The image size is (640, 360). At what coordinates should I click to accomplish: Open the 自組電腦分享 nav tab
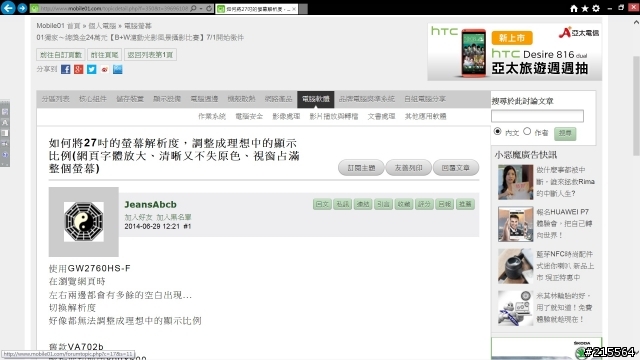(x=425, y=99)
